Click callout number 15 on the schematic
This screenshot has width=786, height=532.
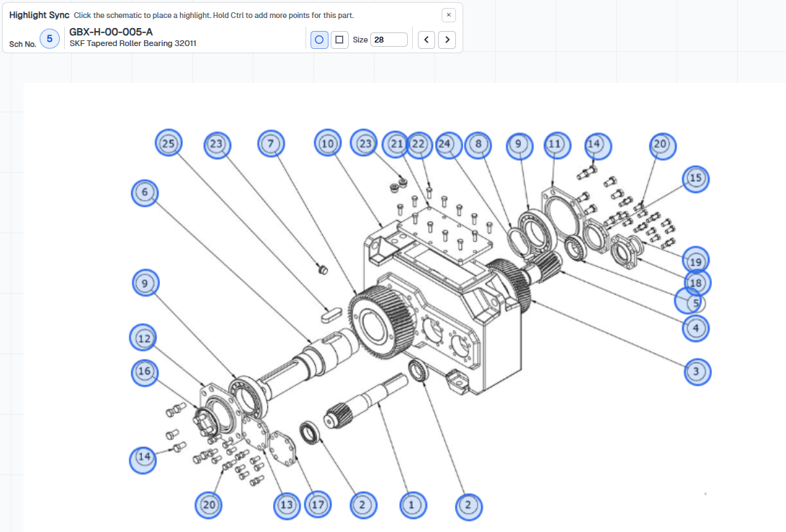coord(696,179)
